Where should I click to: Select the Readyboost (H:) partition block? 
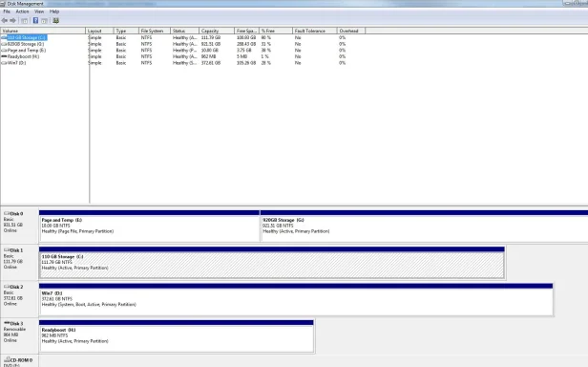[x=177, y=335]
